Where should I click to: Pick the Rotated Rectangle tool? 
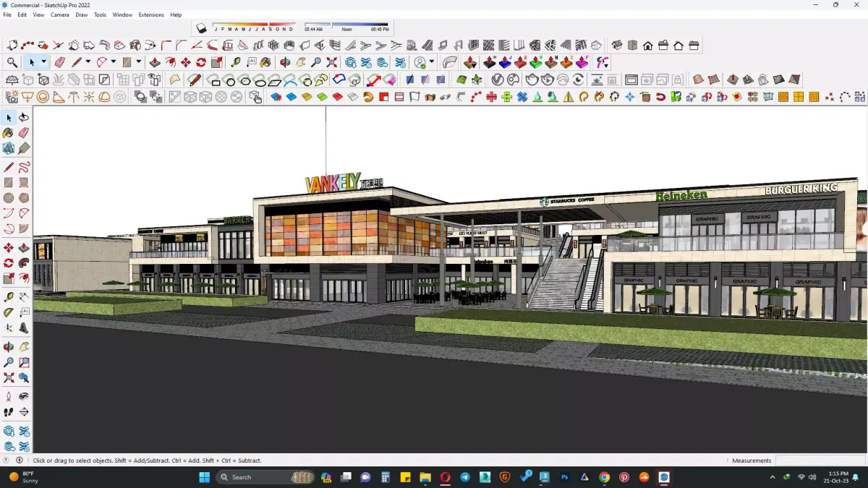pyautogui.click(x=24, y=183)
